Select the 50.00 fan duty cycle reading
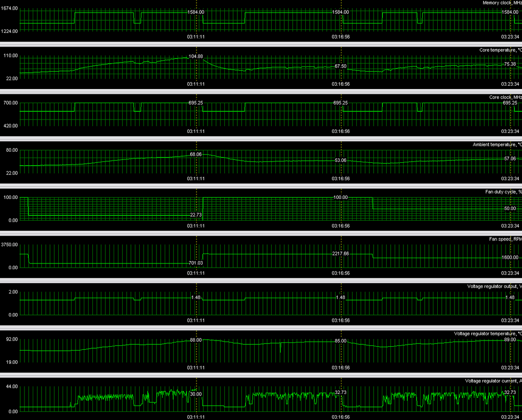 [x=510, y=209]
